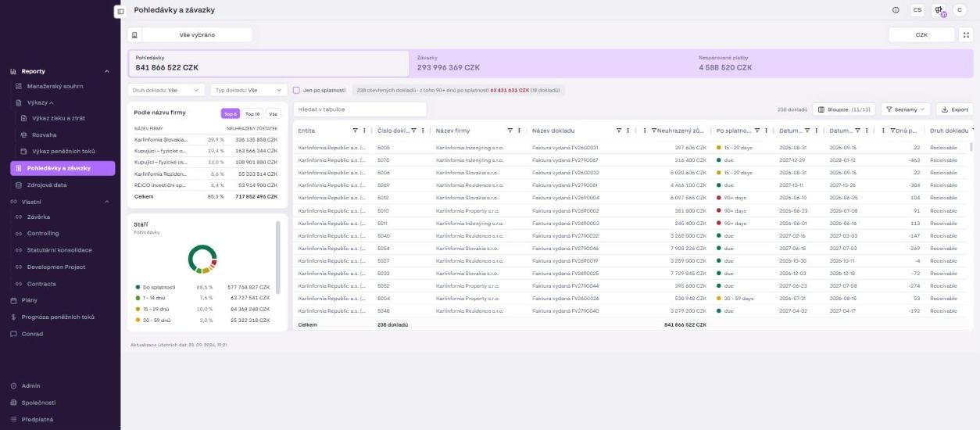Filter the Číslo dokladu column

click(414, 131)
